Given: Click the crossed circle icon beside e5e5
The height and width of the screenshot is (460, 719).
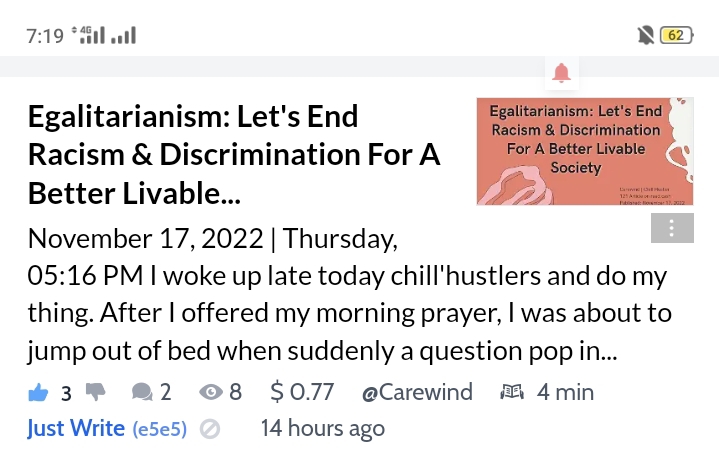Looking at the screenshot, I should click(x=210, y=429).
